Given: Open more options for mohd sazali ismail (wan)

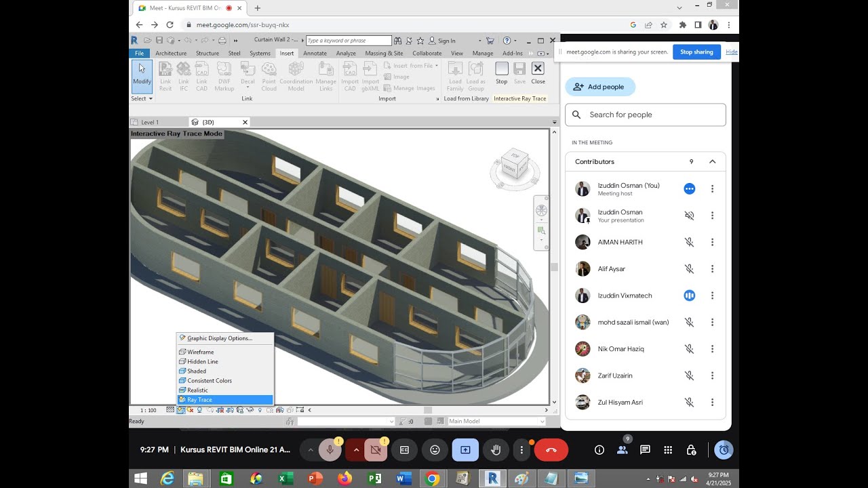Looking at the screenshot, I should [x=712, y=323].
